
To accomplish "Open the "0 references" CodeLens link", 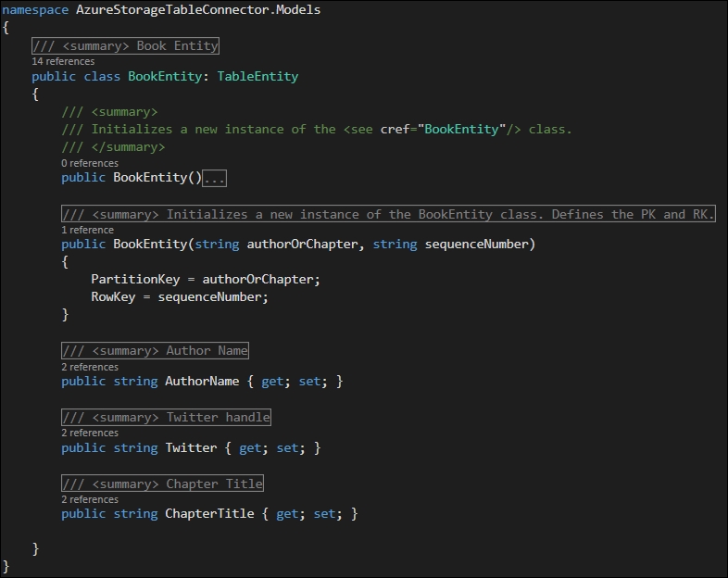I will point(90,163).
